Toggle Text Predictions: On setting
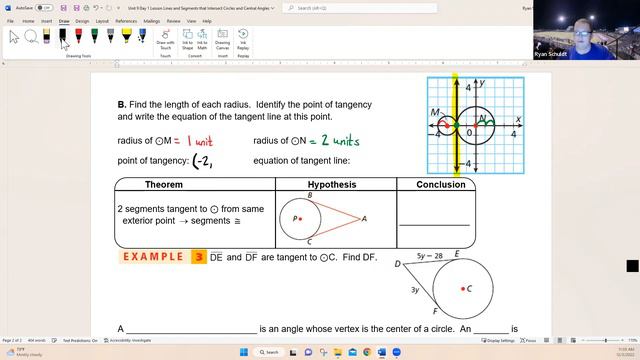Image resolution: width=640 pixels, height=360 pixels. tap(80, 340)
